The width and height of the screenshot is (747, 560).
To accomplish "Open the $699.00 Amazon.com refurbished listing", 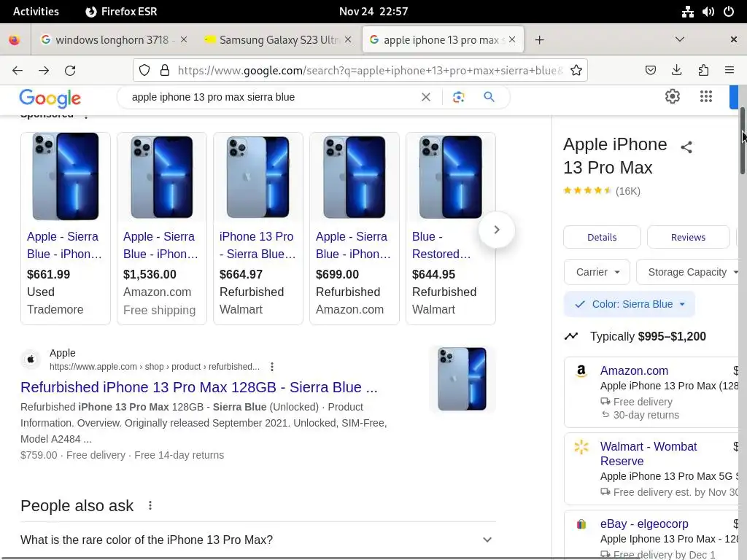I will (x=354, y=228).
